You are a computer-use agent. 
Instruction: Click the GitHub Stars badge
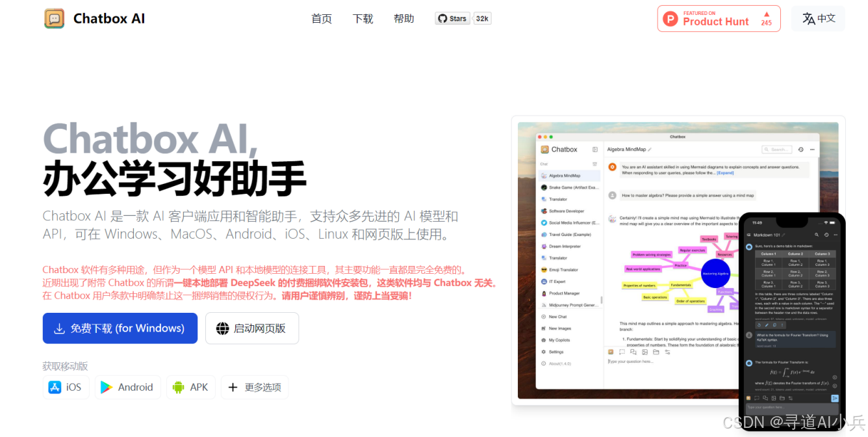tap(453, 19)
